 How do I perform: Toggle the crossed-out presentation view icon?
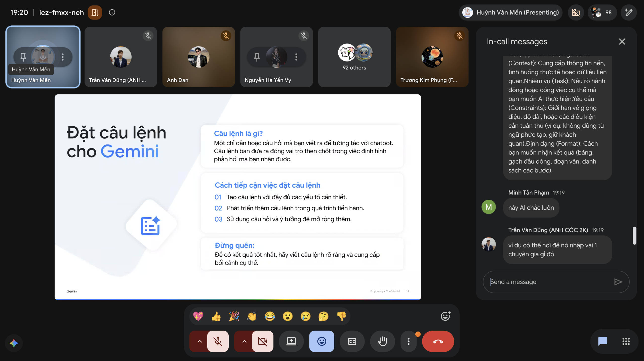point(576,12)
